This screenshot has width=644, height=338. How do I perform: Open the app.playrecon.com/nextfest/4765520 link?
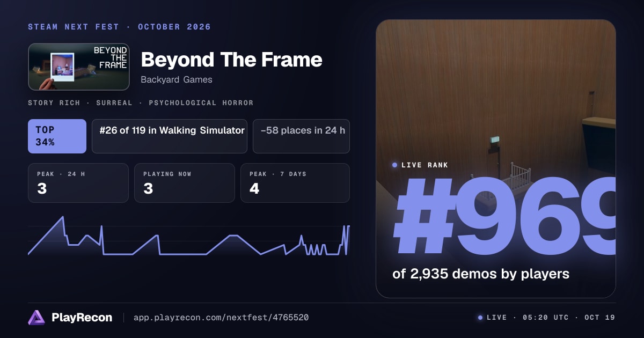(221, 318)
